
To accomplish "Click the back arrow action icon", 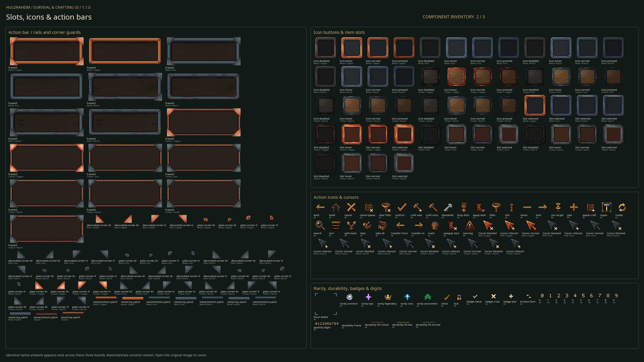I will [x=320, y=207].
